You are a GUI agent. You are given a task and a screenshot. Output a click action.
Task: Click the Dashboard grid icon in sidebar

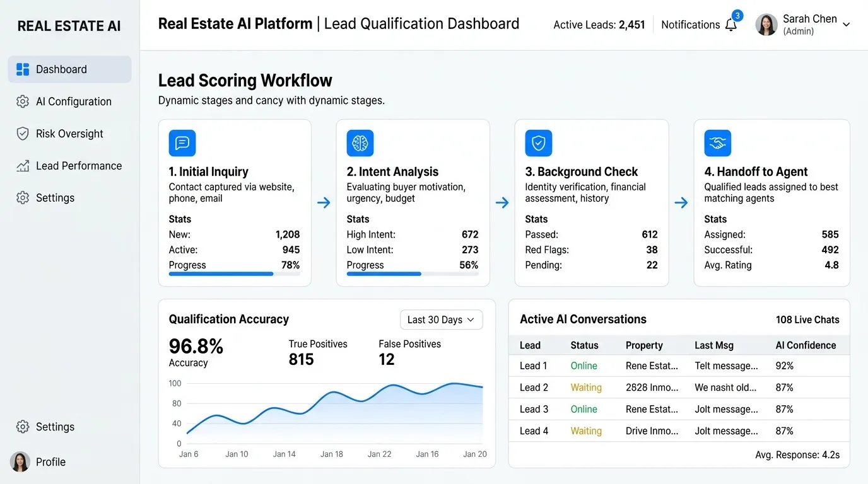pos(23,69)
